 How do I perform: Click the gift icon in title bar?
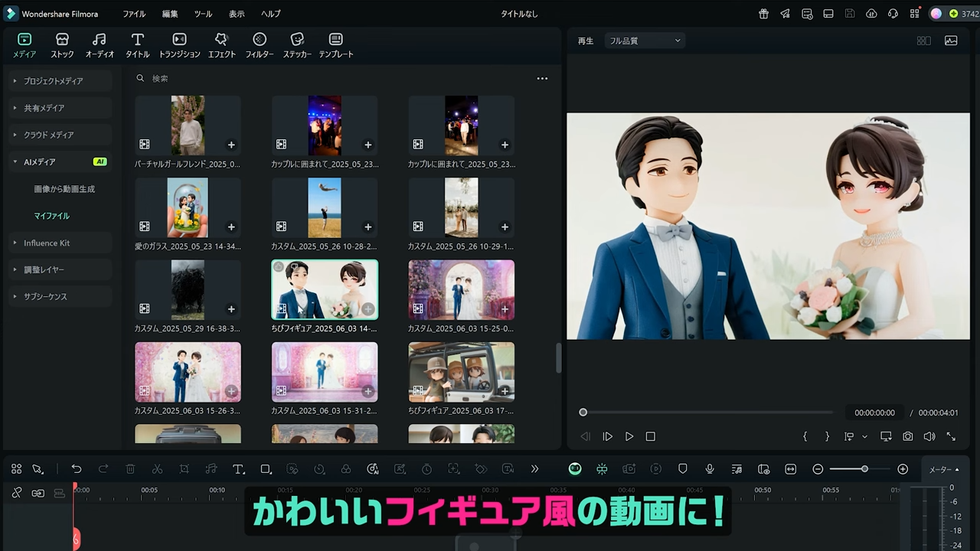(763, 14)
